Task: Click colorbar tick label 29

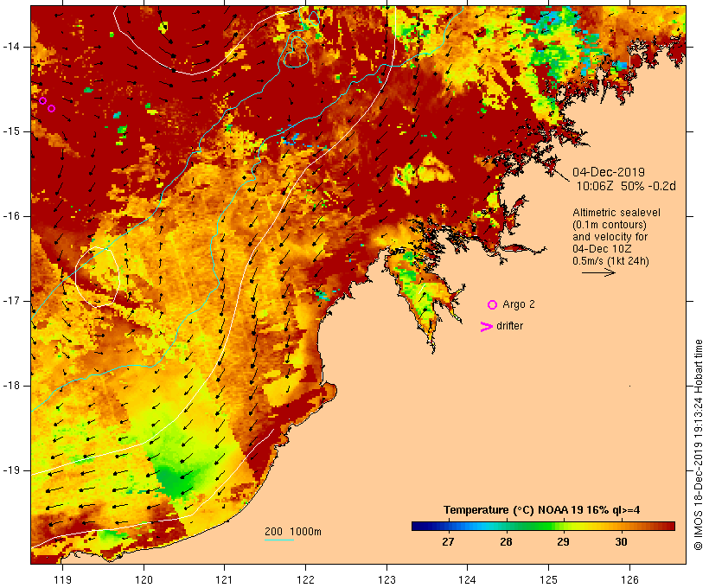Action: point(563,542)
